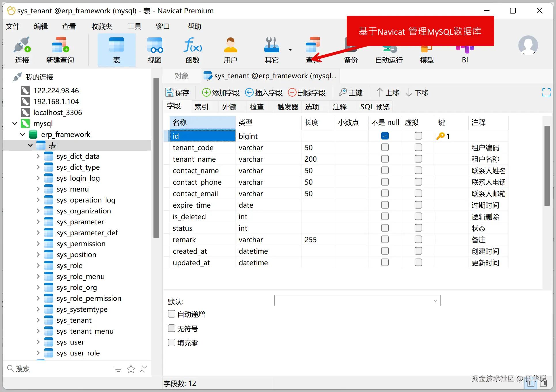556x392 pixels.
Task: Open the 工具 menu
Action: pyautogui.click(x=134, y=26)
